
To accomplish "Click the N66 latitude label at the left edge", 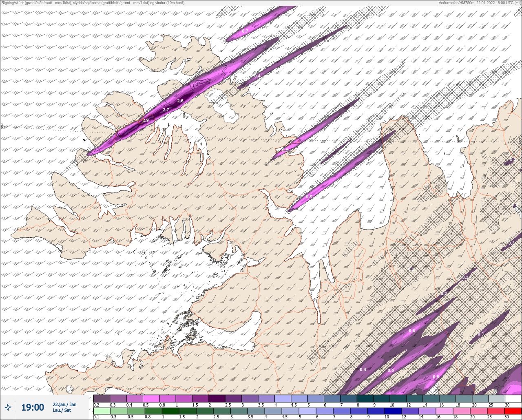I will click(2, 127).
